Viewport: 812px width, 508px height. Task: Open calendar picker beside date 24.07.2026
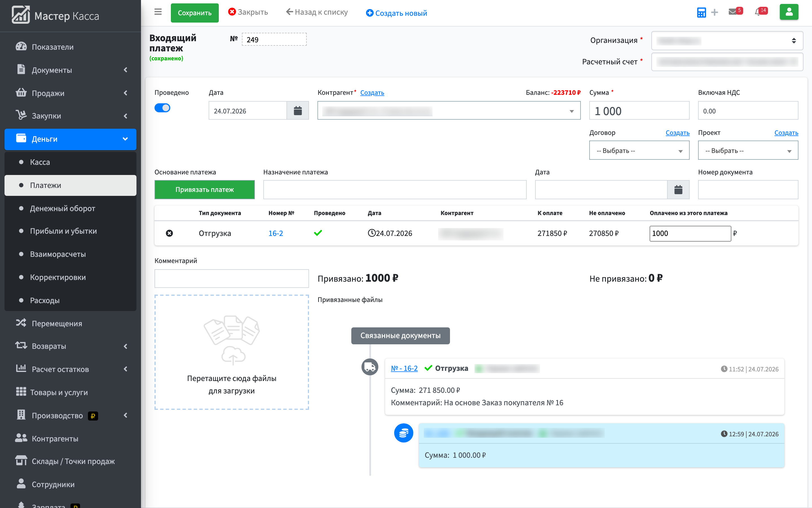pyautogui.click(x=298, y=111)
